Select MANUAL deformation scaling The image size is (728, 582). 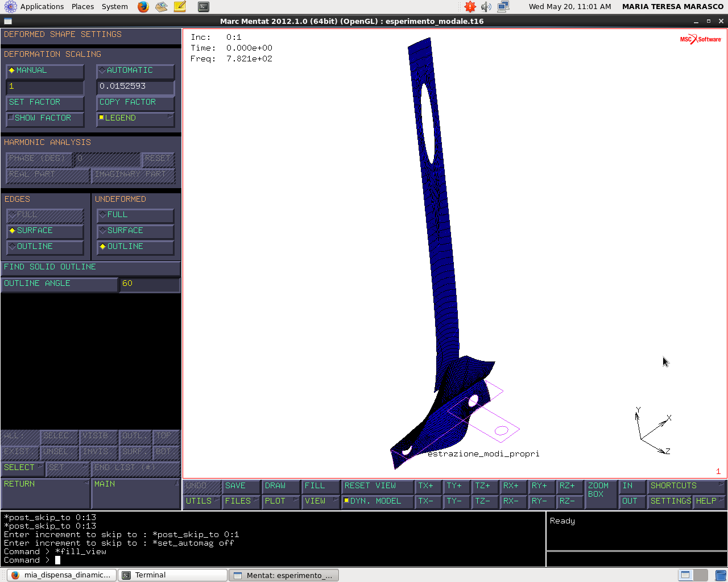coord(44,70)
